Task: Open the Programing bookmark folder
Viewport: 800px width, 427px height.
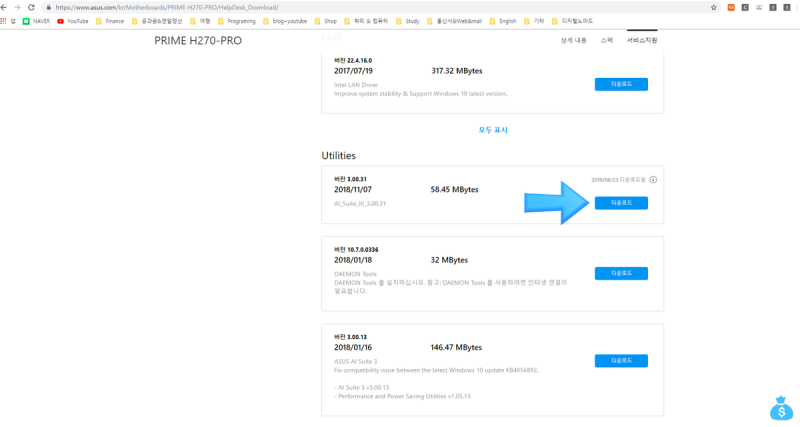Action: coord(237,21)
